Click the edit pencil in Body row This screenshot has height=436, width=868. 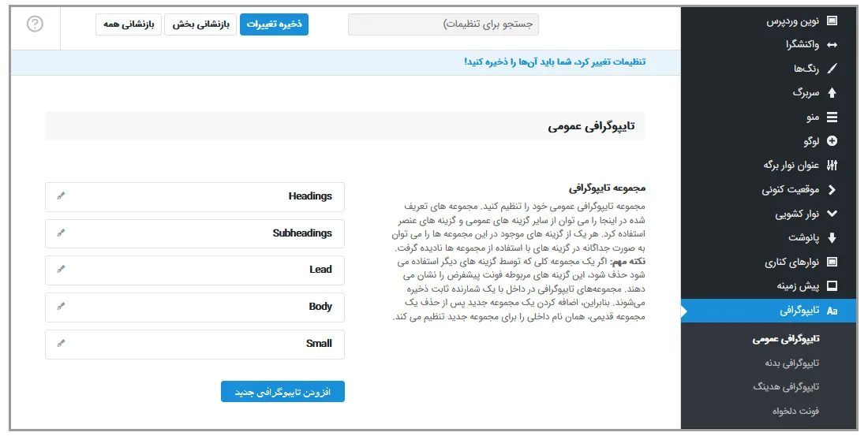pyautogui.click(x=61, y=307)
